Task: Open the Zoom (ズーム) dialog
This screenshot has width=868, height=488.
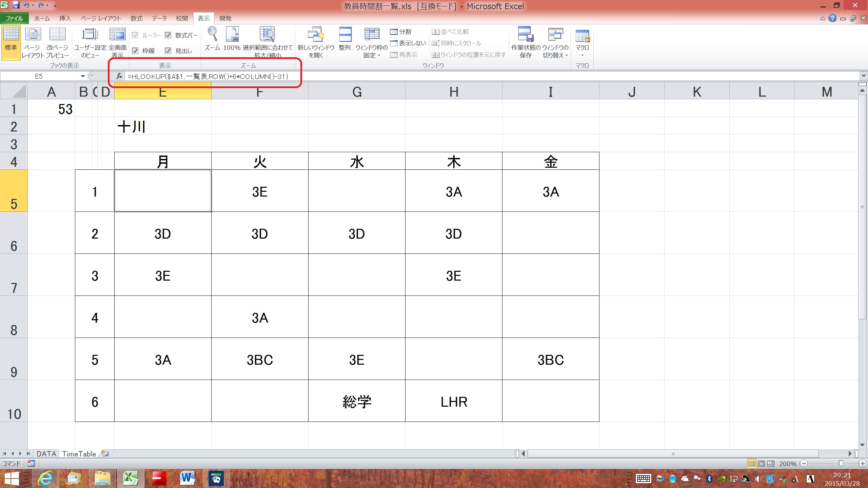Action: [212, 39]
